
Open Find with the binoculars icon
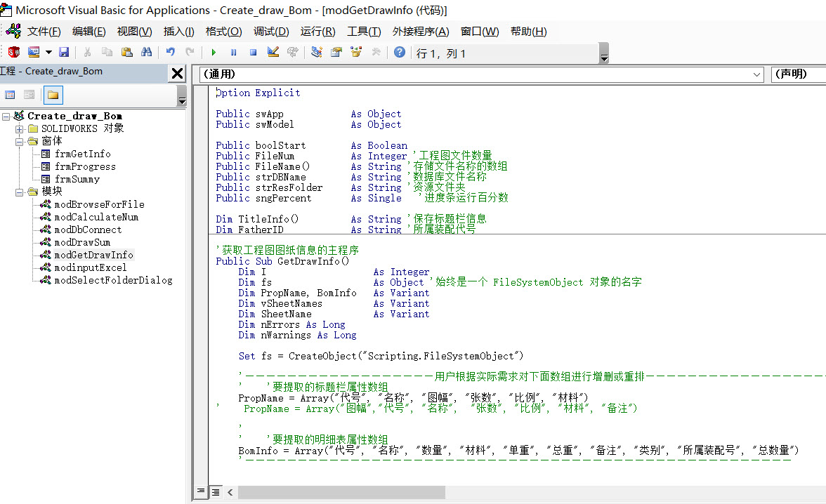coord(146,52)
